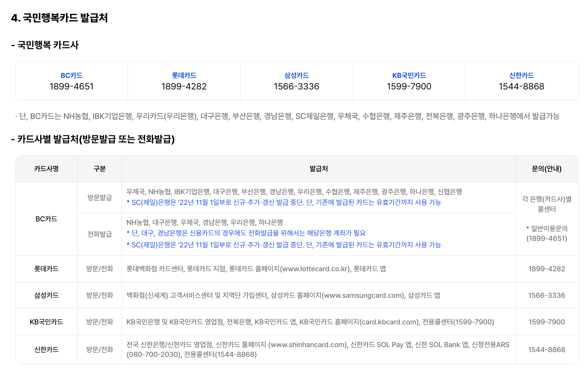The width and height of the screenshot is (588, 371).
Task: Click 신한카드 number 1544-8868 in top box
Action: 522,86
